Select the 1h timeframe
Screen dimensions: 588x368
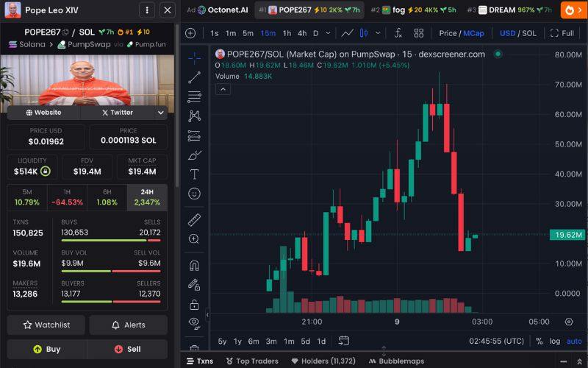tap(287, 33)
